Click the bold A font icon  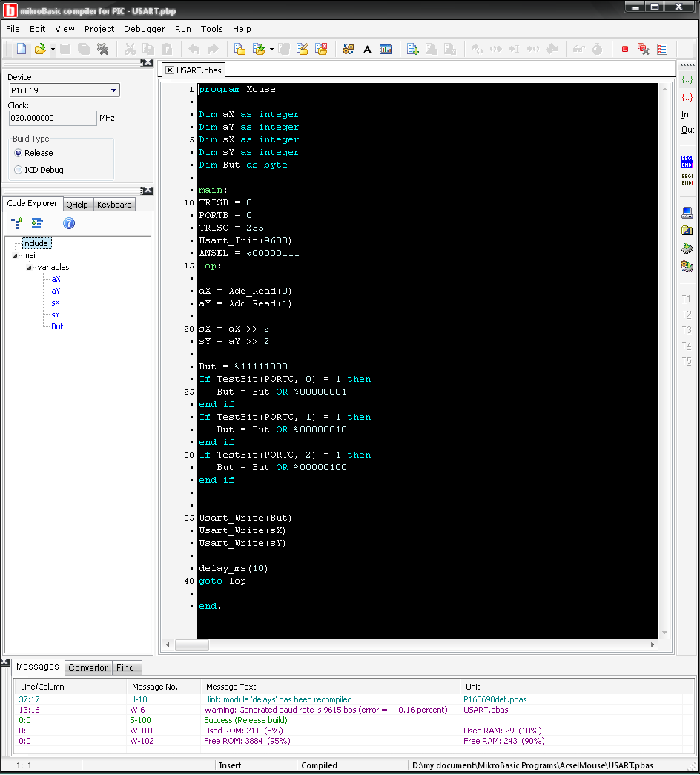pyautogui.click(x=367, y=49)
